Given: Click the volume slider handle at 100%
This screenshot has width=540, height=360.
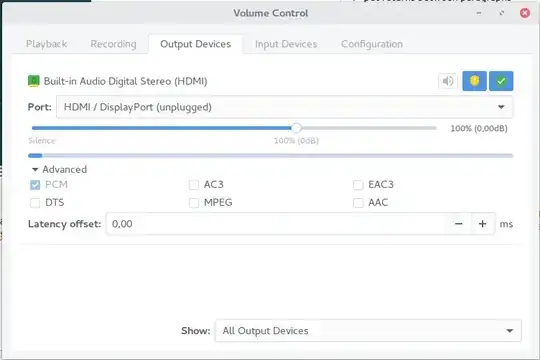Looking at the screenshot, I should pyautogui.click(x=296, y=128).
